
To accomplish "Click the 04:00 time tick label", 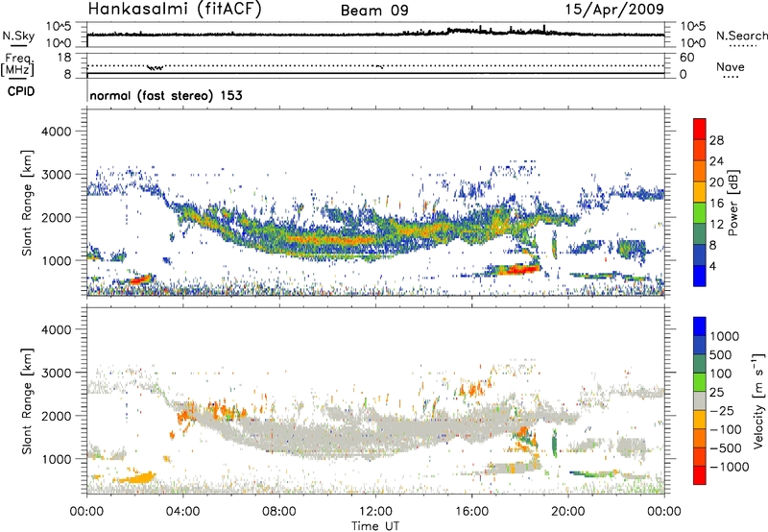I will pos(182,512).
